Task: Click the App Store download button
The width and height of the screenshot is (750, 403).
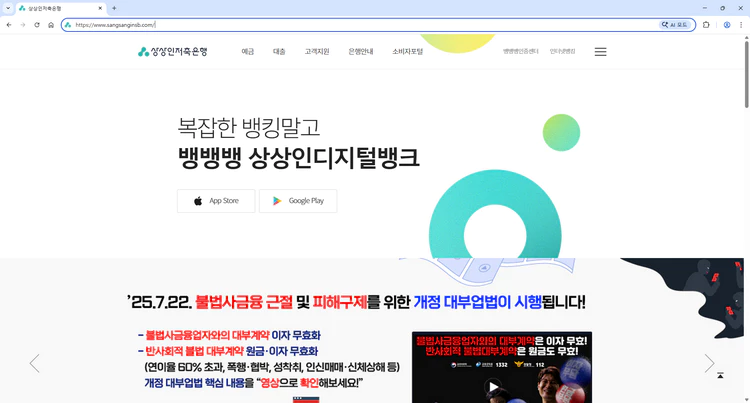Action: point(216,201)
